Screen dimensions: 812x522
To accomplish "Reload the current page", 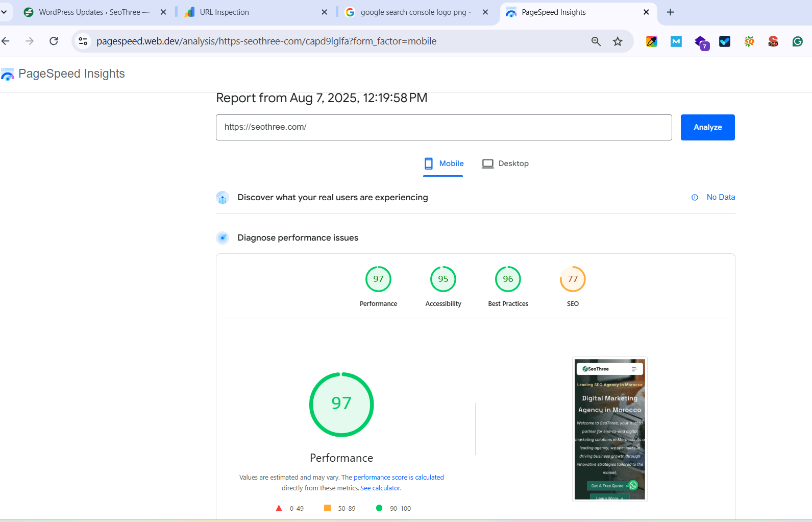I will (54, 41).
